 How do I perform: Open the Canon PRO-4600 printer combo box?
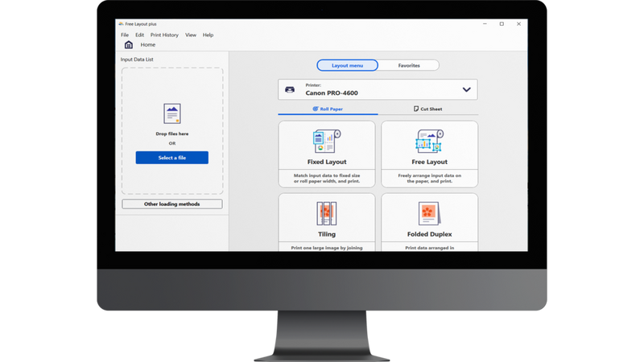[378, 89]
